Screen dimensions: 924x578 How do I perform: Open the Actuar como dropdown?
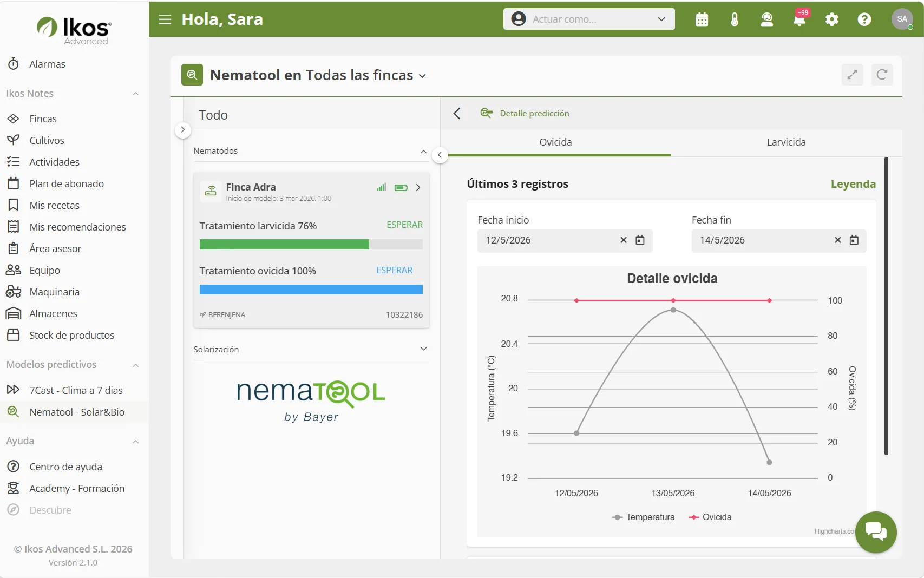[x=589, y=19]
